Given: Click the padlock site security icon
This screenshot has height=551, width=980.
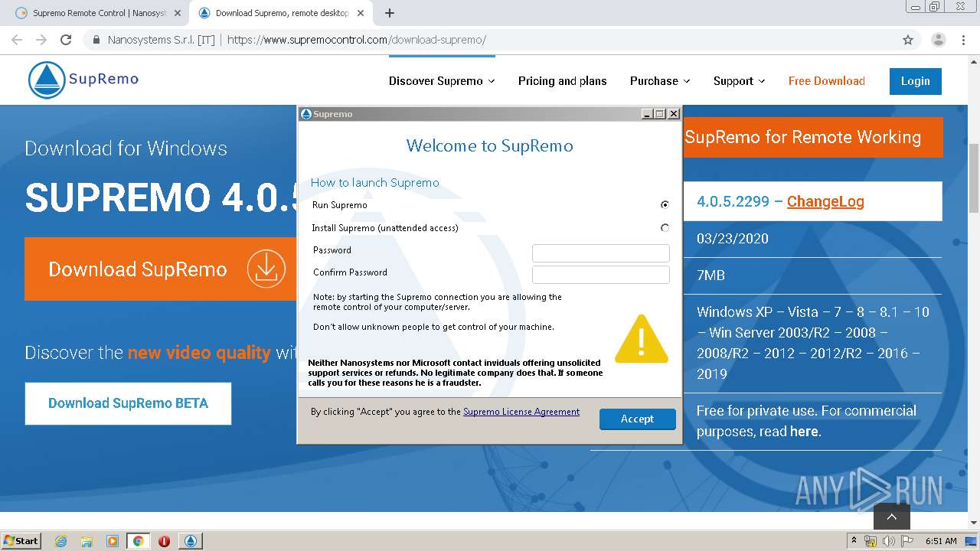Looking at the screenshot, I should tap(96, 40).
